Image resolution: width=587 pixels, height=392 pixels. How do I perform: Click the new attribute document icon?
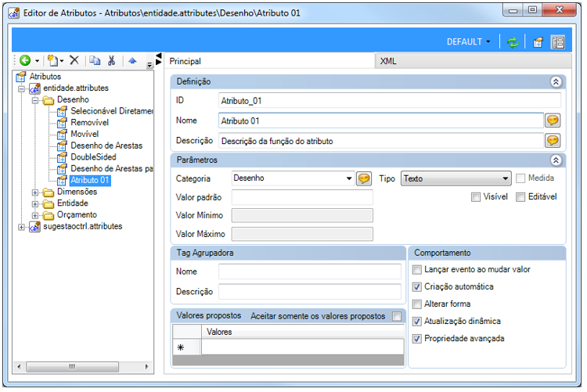(x=52, y=60)
